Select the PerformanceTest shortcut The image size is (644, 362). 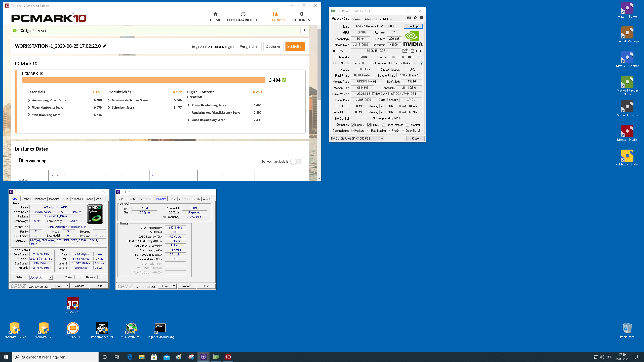tap(102, 331)
